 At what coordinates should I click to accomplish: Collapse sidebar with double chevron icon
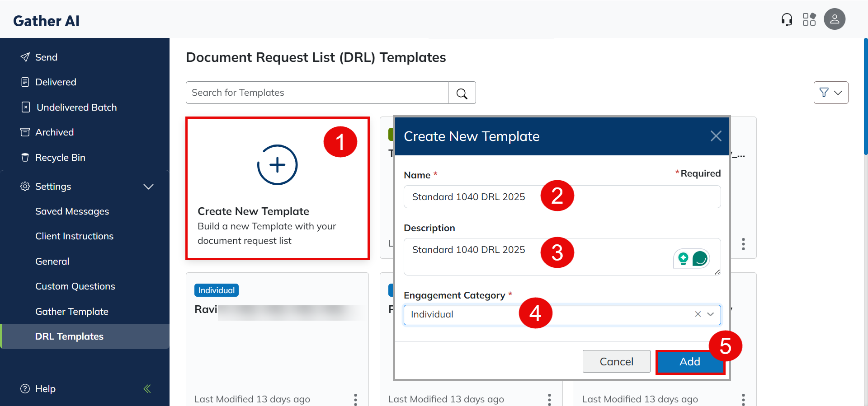147,388
